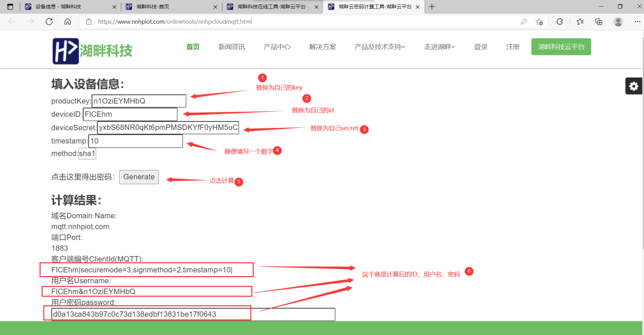
Task: Go to 首页 in the site navigation
Action: [x=193, y=47]
